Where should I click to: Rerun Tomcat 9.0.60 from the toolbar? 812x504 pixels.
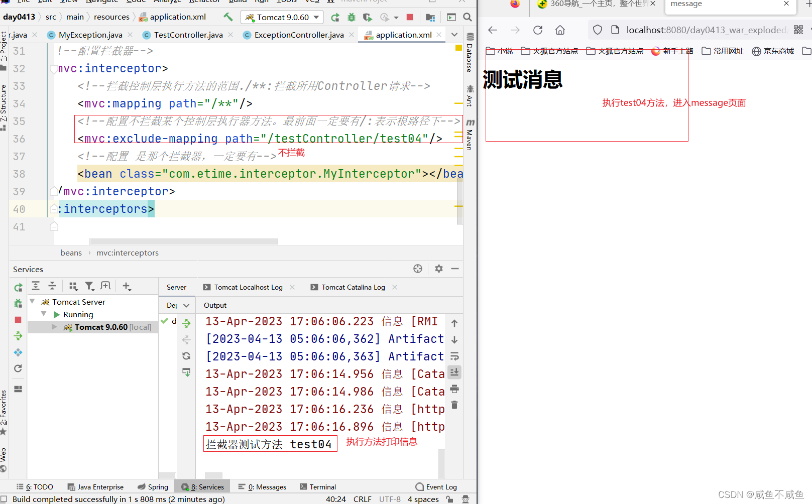point(335,18)
